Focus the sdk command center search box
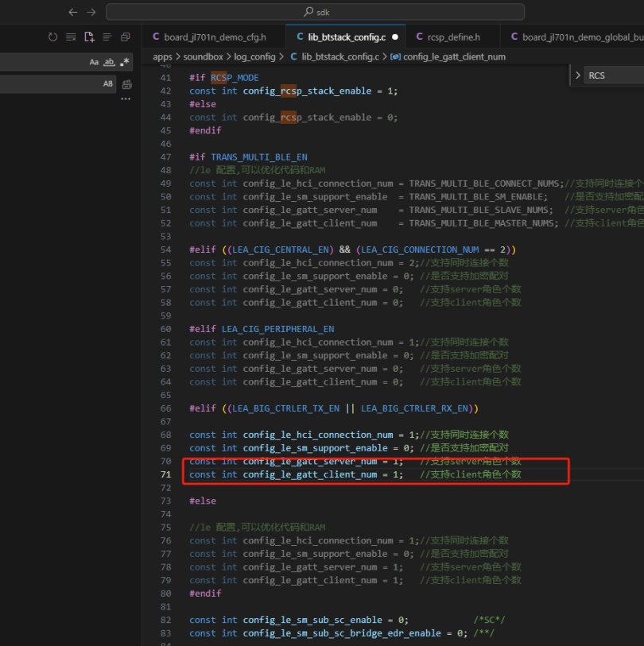The image size is (644, 646). coord(316,12)
